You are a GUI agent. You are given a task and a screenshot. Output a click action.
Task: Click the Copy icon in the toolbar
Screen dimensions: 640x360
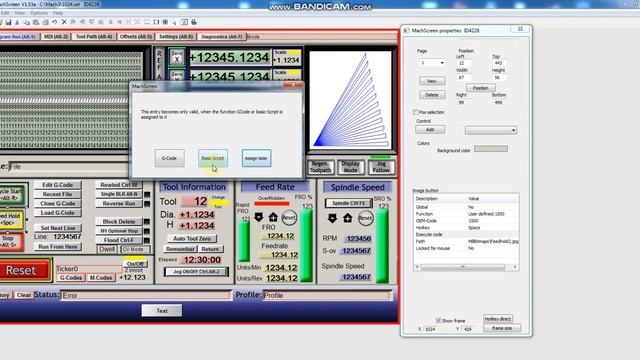[27, 22]
